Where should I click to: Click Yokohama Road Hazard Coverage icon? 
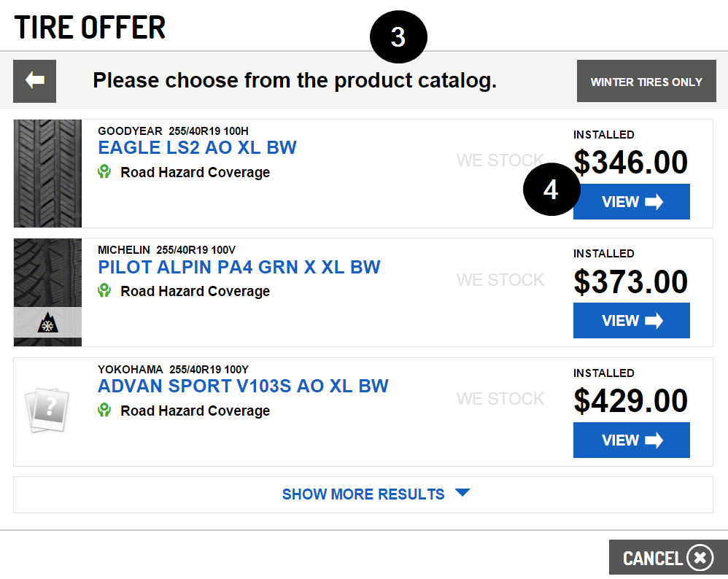point(105,411)
